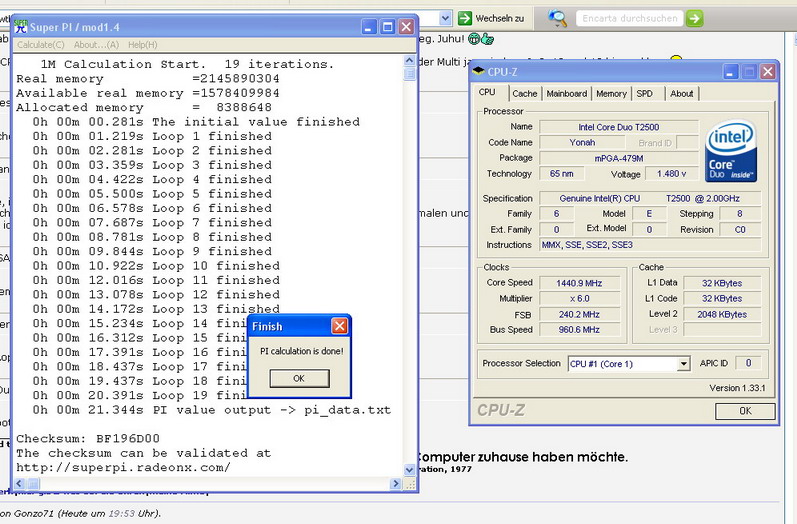
Task: Minimize the Super PI window
Action: (x=369, y=27)
